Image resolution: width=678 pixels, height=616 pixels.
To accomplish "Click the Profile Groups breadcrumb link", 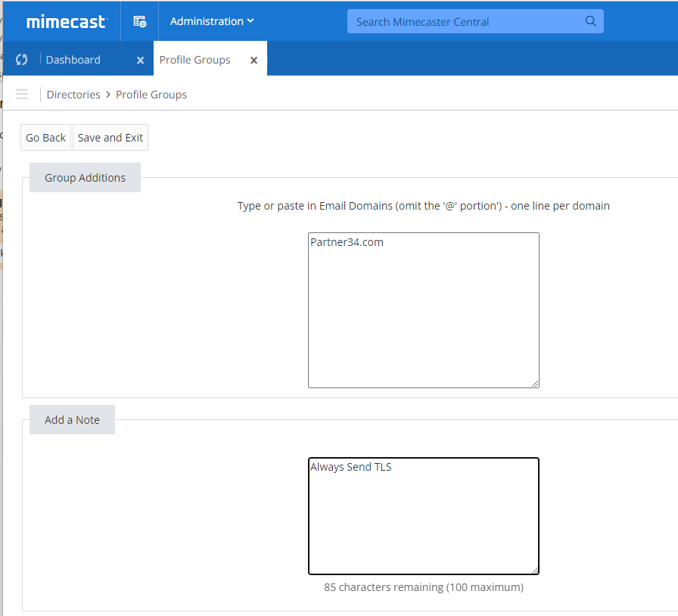I will point(151,94).
